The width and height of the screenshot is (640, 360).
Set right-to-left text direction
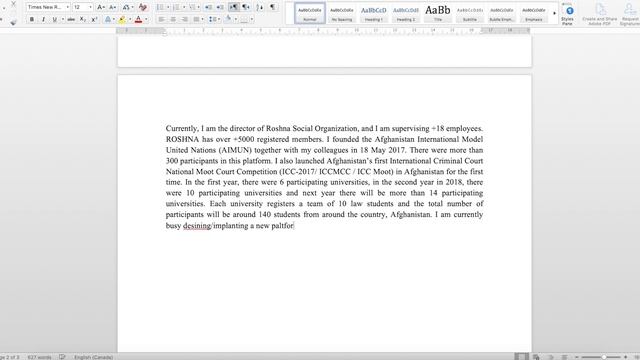pyautogui.click(x=246, y=7)
